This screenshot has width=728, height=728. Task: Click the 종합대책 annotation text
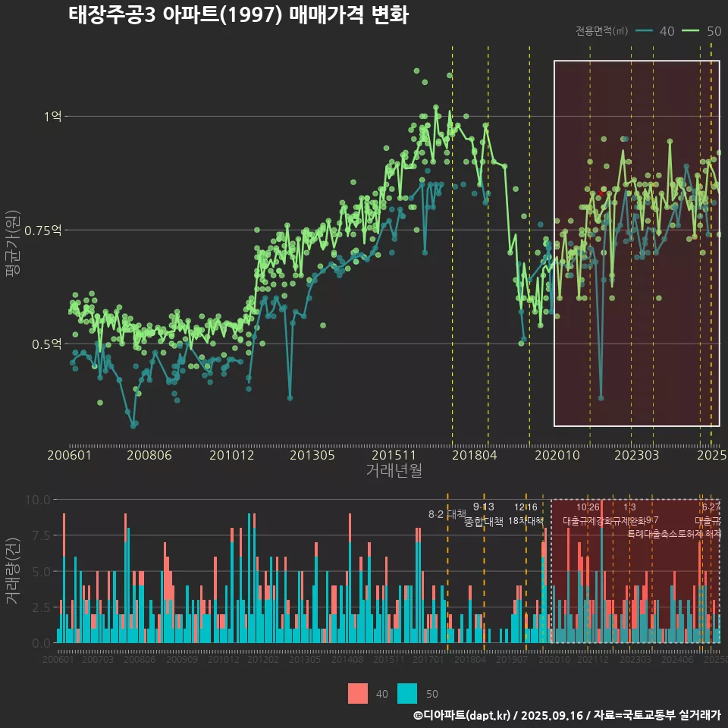tap(483, 522)
